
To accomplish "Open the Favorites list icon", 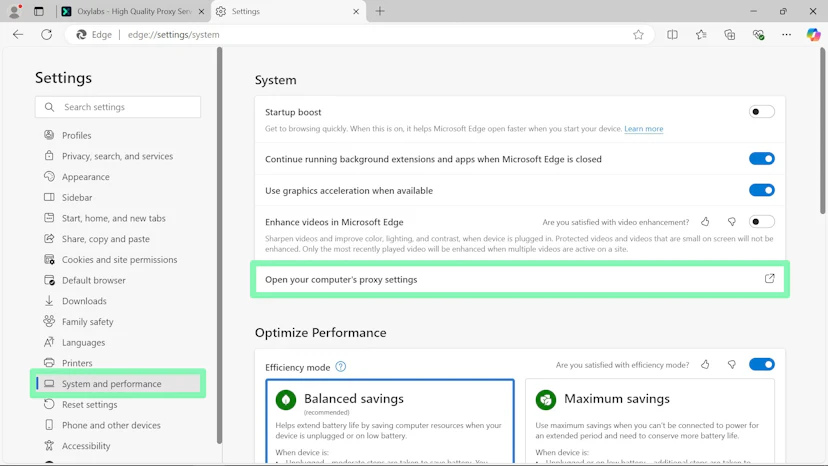I will click(701, 34).
